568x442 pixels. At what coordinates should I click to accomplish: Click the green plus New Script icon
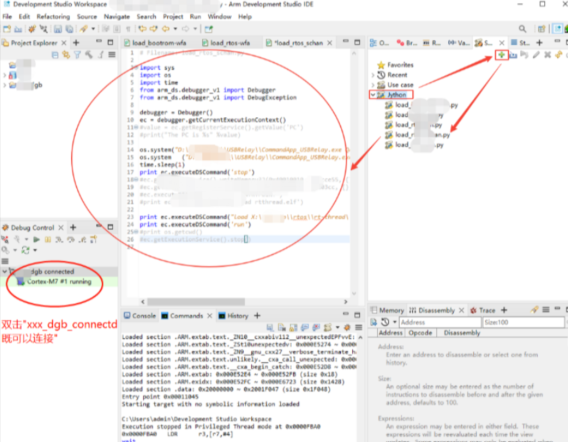[x=501, y=55]
